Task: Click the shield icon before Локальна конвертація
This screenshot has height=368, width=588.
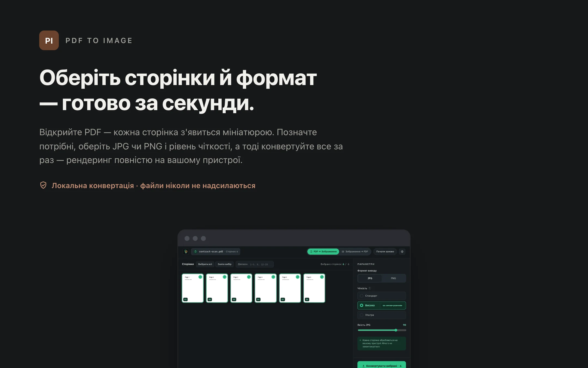Action: click(43, 185)
